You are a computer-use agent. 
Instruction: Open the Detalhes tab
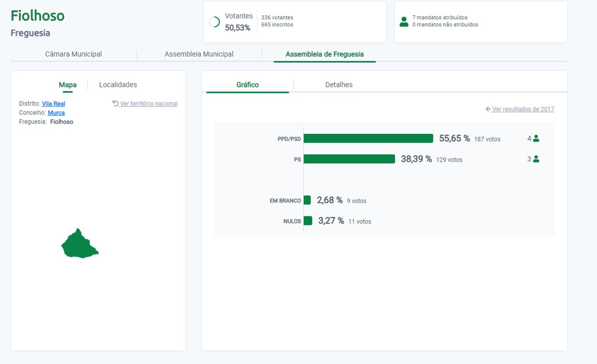point(339,85)
